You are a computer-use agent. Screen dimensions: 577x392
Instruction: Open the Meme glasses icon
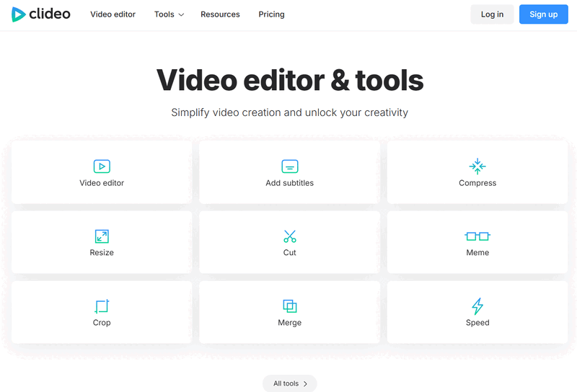477,236
